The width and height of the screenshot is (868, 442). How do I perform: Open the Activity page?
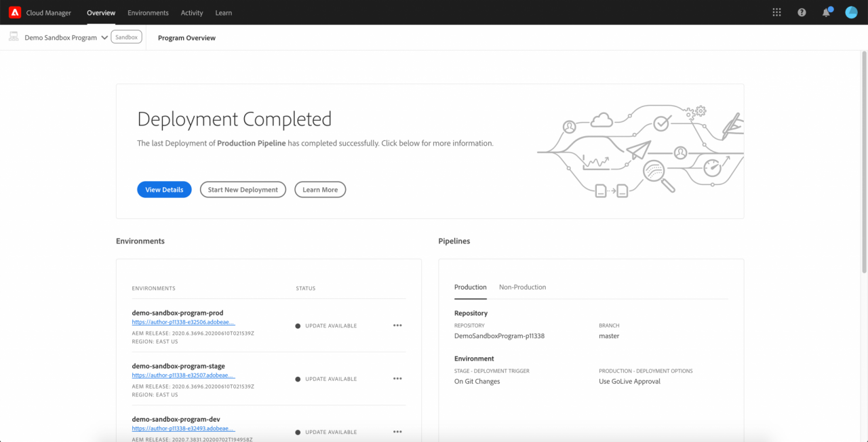click(192, 12)
